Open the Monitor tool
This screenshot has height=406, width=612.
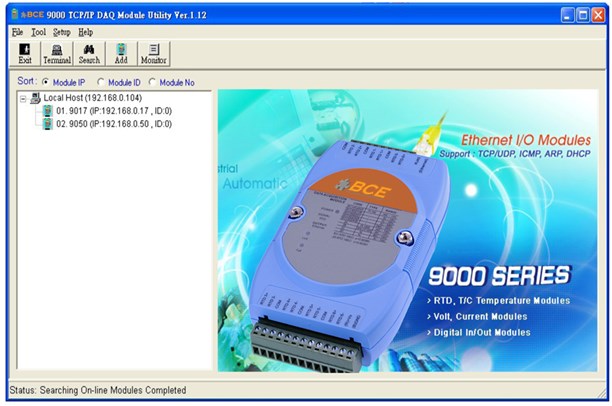tap(154, 53)
